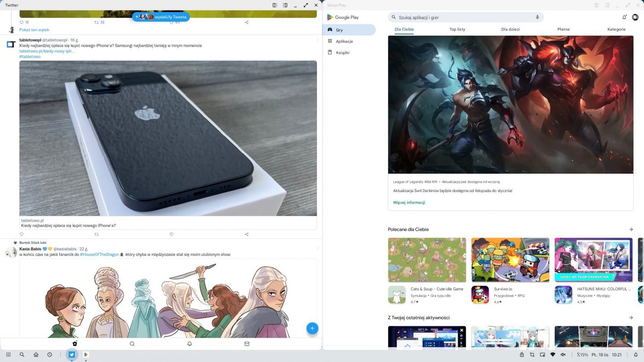Open the Survivor.io screenshot card
644x362 pixels.
pyautogui.click(x=510, y=260)
